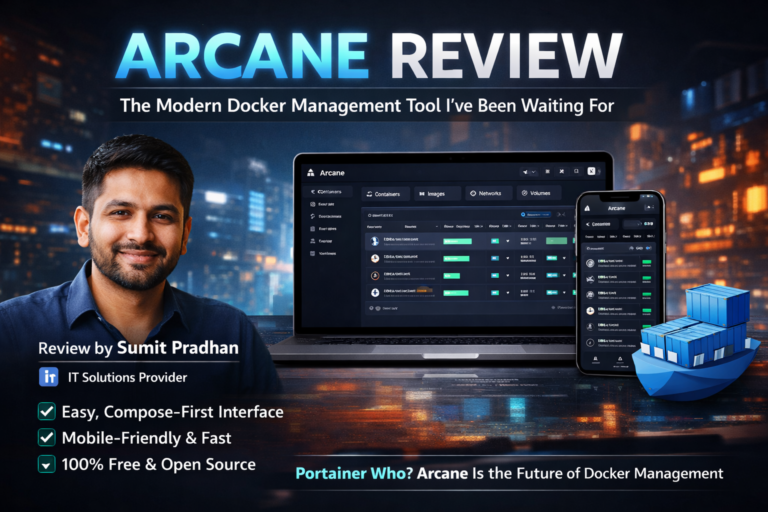
Task: Select Containers in the laptop sidebar
Action: (x=329, y=192)
